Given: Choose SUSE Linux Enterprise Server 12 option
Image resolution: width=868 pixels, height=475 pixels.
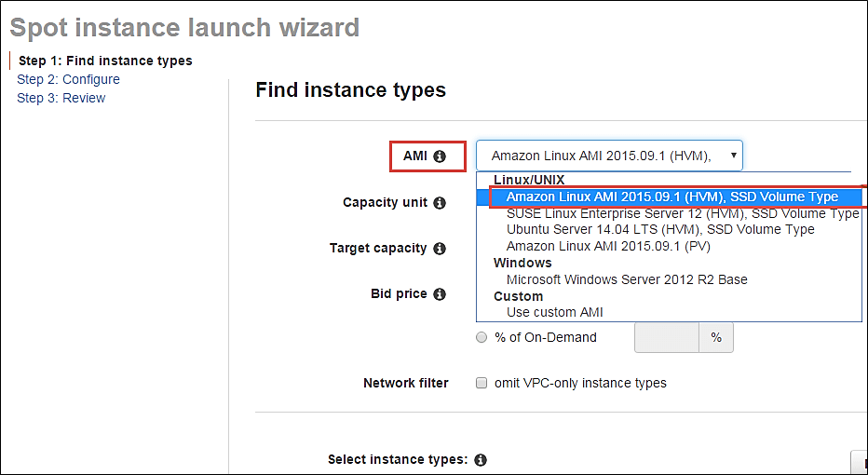Looking at the screenshot, I should tap(682, 213).
